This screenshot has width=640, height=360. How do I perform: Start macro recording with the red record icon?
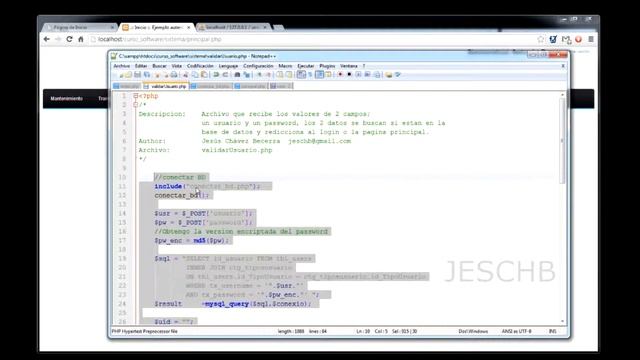tap(340, 75)
